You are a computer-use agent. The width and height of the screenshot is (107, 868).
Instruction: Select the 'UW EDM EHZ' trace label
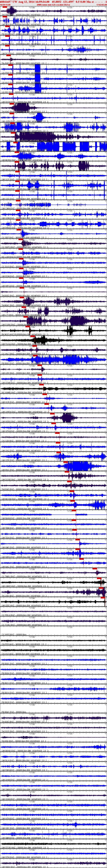click(8, 276)
